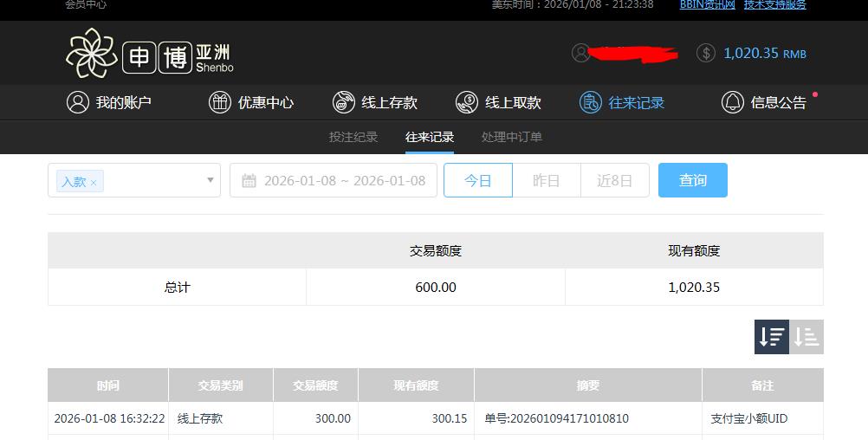Click the calendar icon in date field
The height and width of the screenshot is (440, 868).
tap(249, 181)
